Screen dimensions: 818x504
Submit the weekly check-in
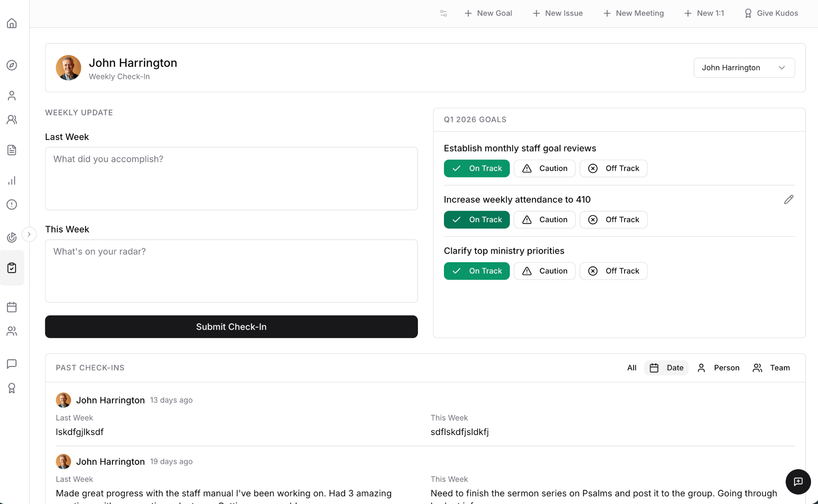coord(231,326)
